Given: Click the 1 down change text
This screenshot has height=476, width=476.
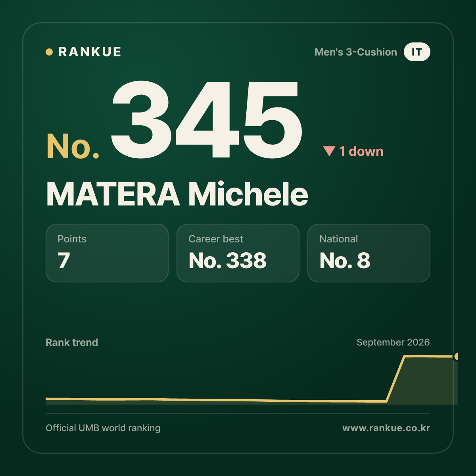Looking at the screenshot, I should [361, 151].
